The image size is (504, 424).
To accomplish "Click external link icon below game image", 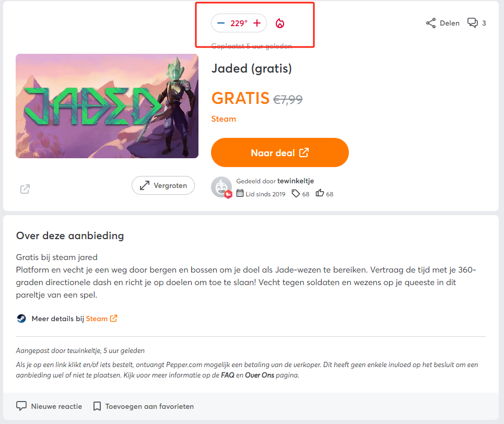I will [25, 189].
